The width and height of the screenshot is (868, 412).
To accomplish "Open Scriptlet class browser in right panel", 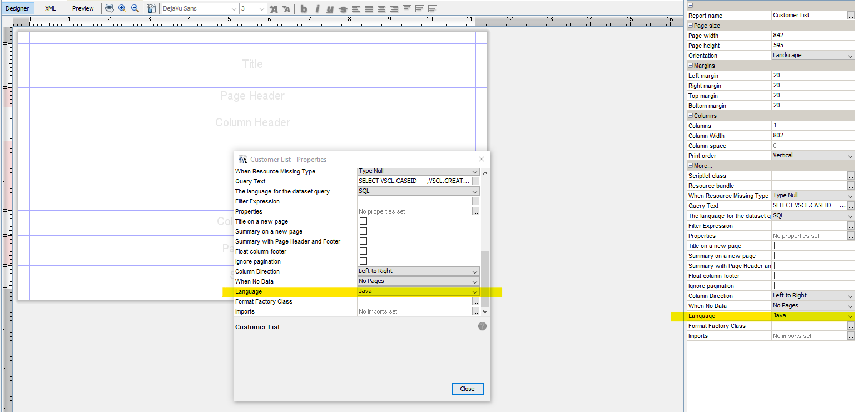I will point(851,176).
